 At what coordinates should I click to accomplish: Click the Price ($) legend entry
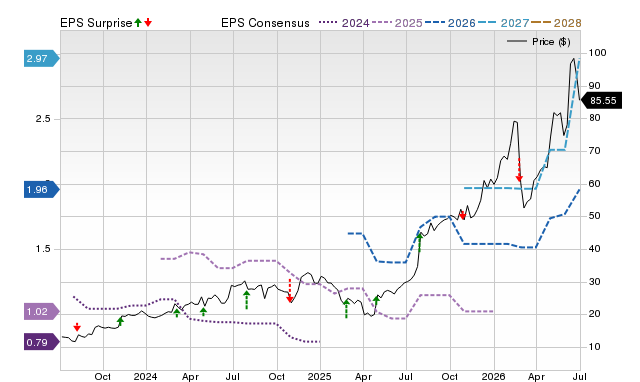pyautogui.click(x=539, y=42)
